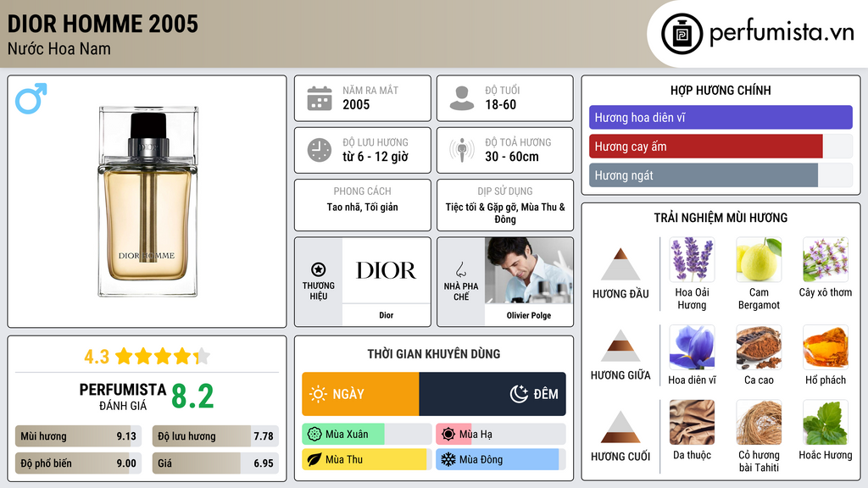Screen dimensions: 868x488
Task: Select the Đêm nighttime segment
Action: tap(492, 394)
